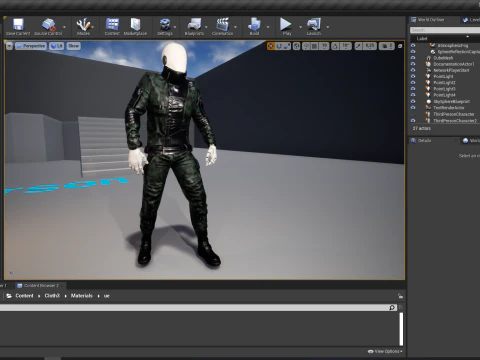
Task: Open the camera speed setting
Action: point(387,46)
